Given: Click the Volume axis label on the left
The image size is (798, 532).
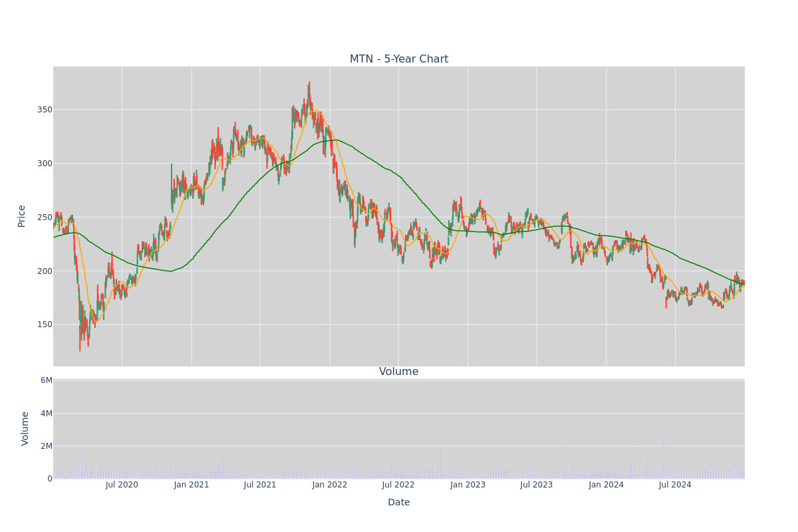Looking at the screenshot, I should click(25, 428).
